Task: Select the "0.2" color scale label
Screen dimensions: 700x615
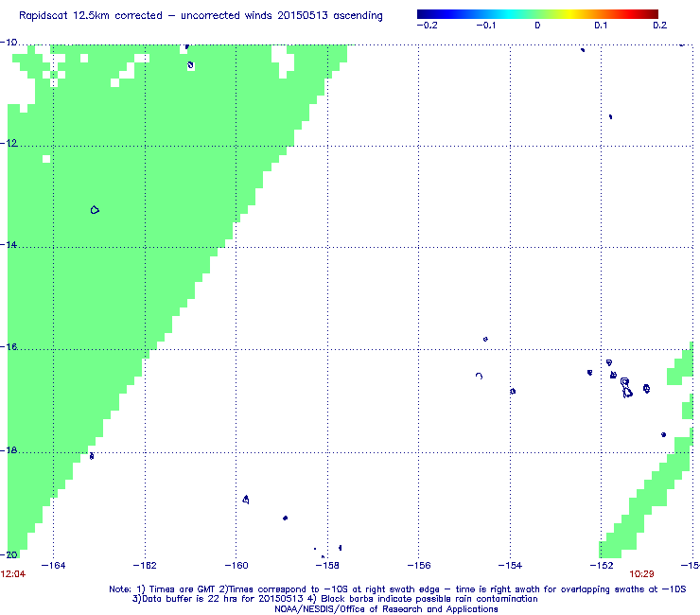Action: pyautogui.click(x=660, y=26)
